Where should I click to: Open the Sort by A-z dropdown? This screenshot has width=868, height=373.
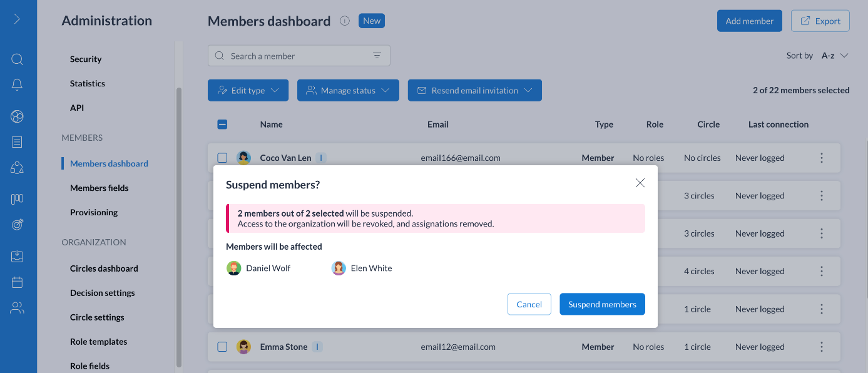point(835,56)
